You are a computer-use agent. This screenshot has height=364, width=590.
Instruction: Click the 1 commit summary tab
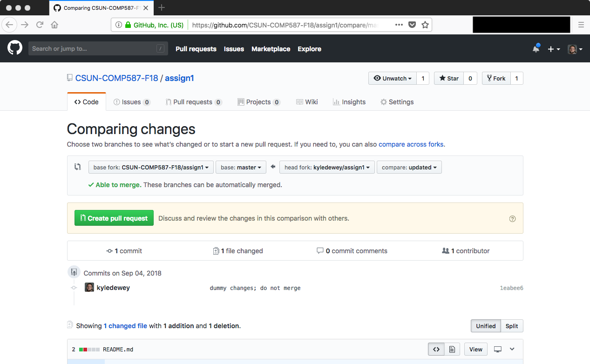(x=124, y=251)
